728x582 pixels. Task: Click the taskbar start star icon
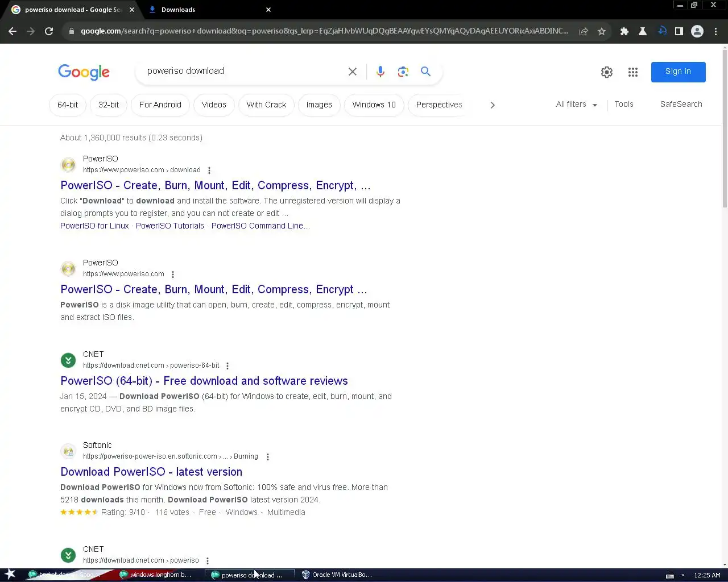pyautogui.click(x=10, y=574)
